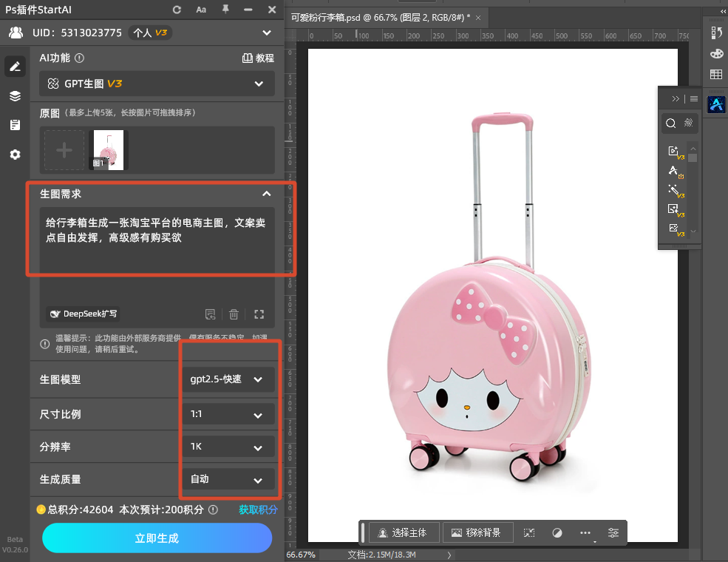Expand the UID account dropdown chevron

(x=267, y=33)
